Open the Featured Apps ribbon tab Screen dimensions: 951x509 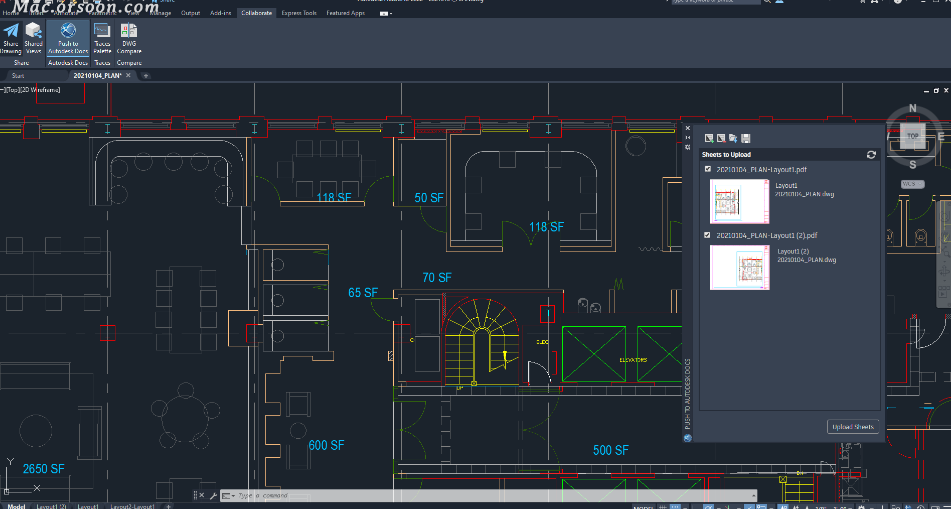point(346,13)
